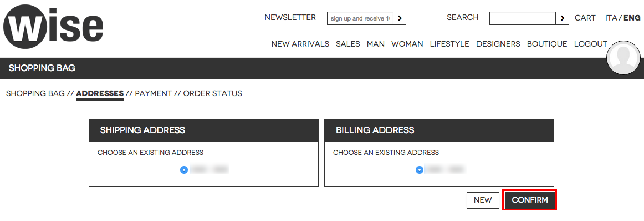This screenshot has width=644, height=221.
Task: Select the shipping address radio button
Action: 184,169
